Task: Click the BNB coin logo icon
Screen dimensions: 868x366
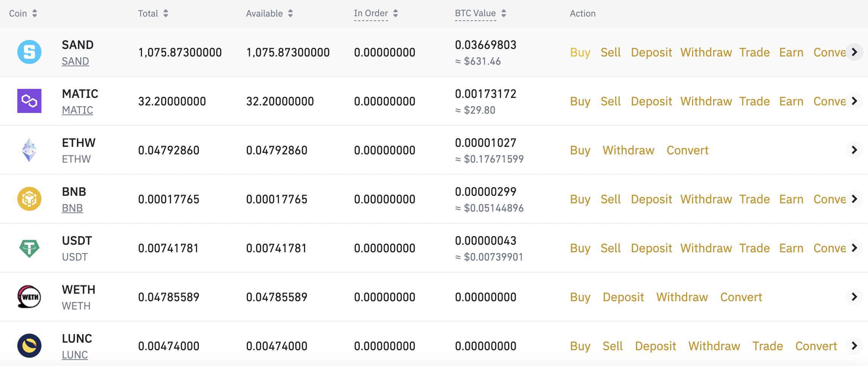Action: 29,199
